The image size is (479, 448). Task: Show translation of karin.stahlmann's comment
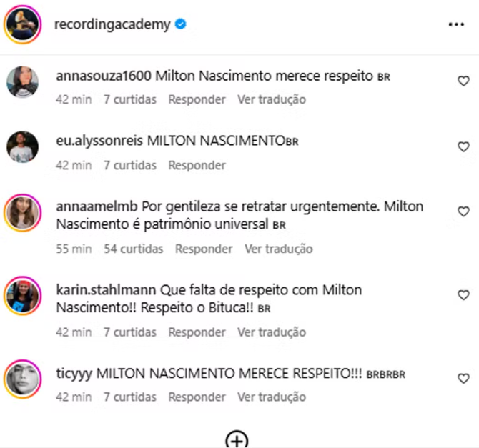[x=272, y=332]
